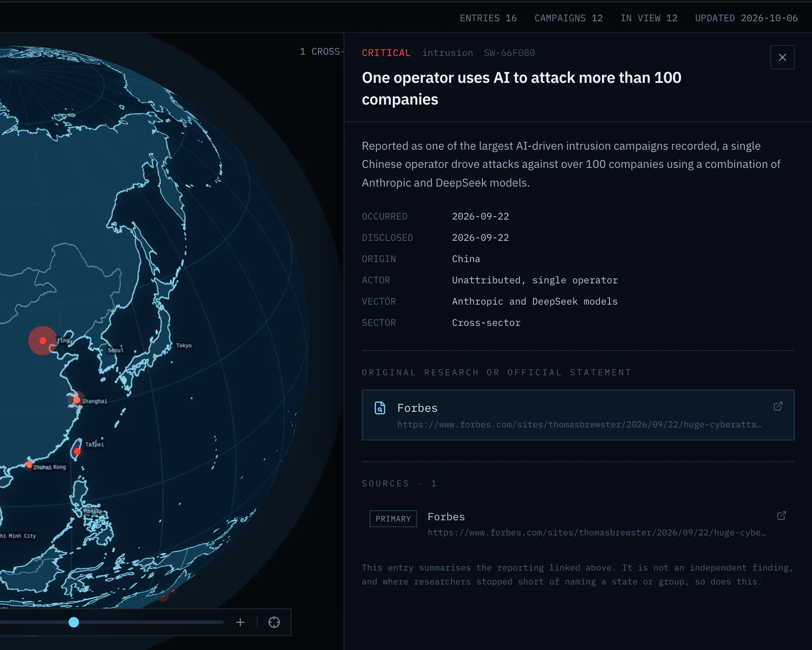
Task: Click the ENTRIES 16 counter
Action: point(488,18)
